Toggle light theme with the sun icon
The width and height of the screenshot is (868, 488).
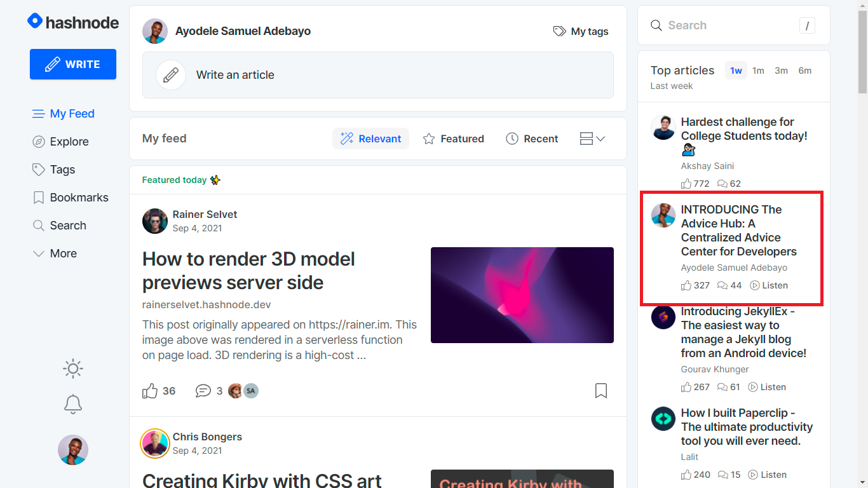73,369
